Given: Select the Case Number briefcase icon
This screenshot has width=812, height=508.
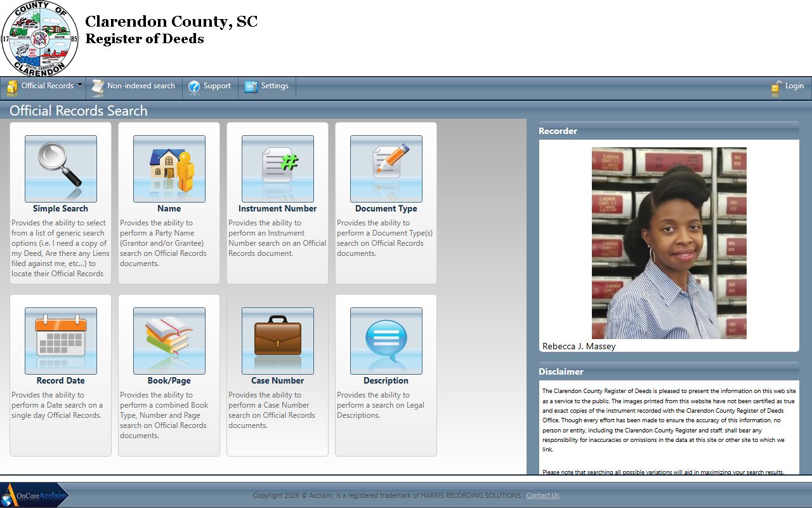Looking at the screenshot, I should [278, 341].
